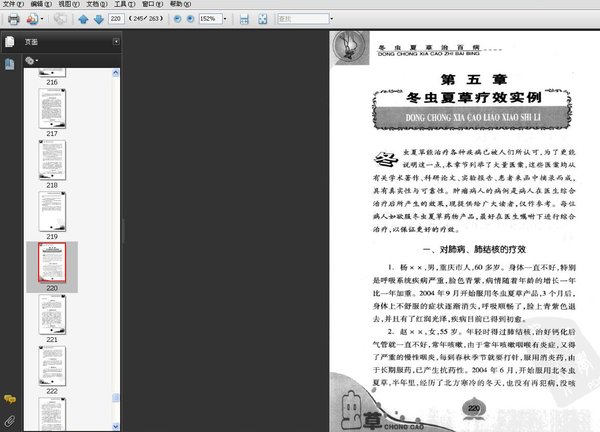Viewport: 600px width, 432px height.
Task: Click the Comments panel icon in sidebar
Action: click(x=10, y=399)
